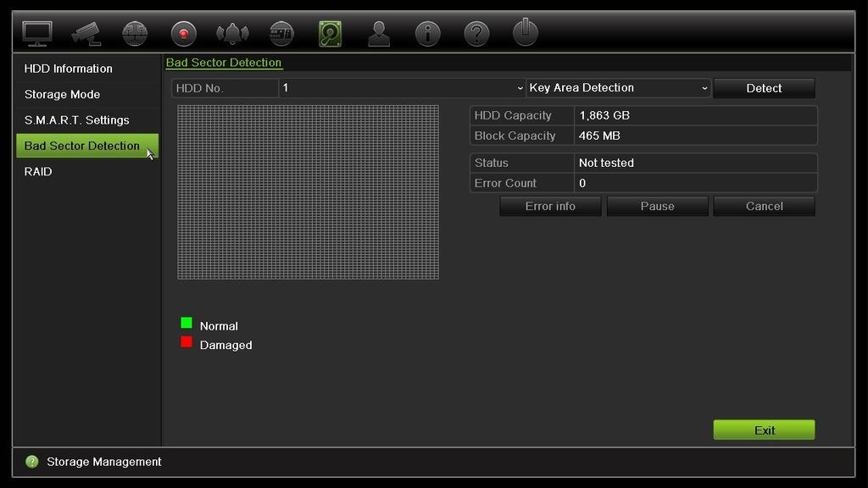Screen dimensions: 868x488
Task: Click the Damaged legend label
Action: (x=225, y=346)
